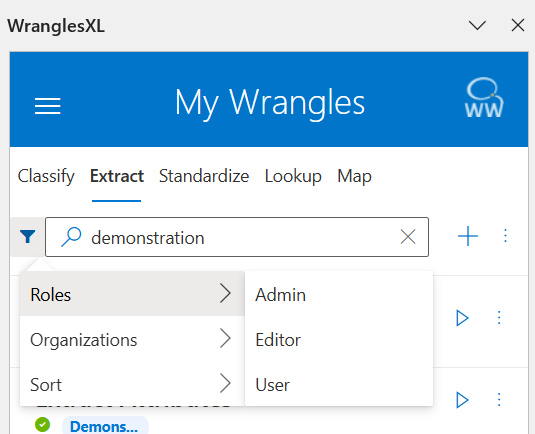Expand the Organizations filter submenu
The height and width of the screenshot is (434, 535).
click(132, 339)
